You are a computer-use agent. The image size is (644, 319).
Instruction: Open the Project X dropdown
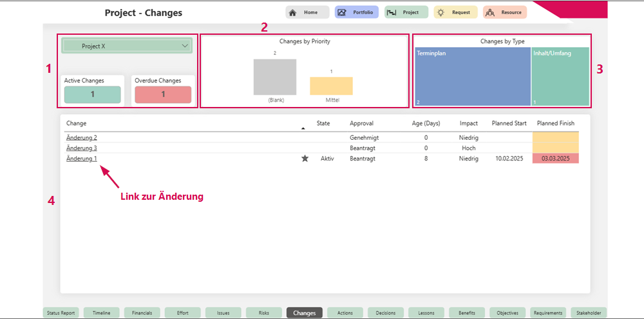tap(185, 46)
